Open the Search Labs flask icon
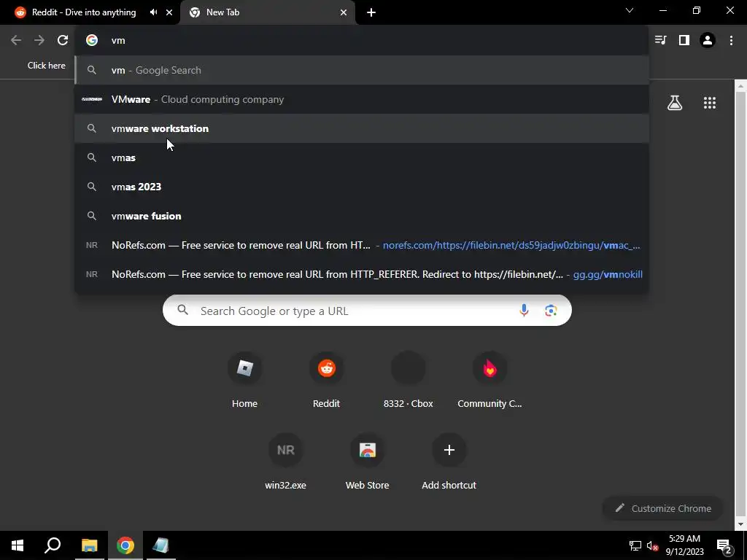Screen dimensions: 747x560 (675, 103)
